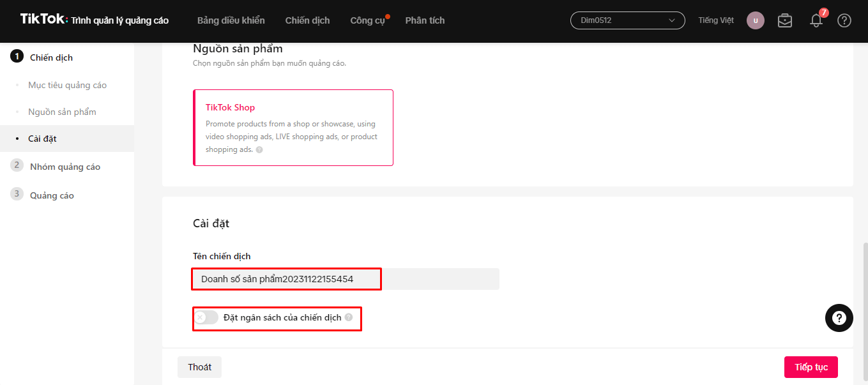Click the Trình quản lý quảng cáo title
Screen dimensions: 868x385
tap(120, 20)
